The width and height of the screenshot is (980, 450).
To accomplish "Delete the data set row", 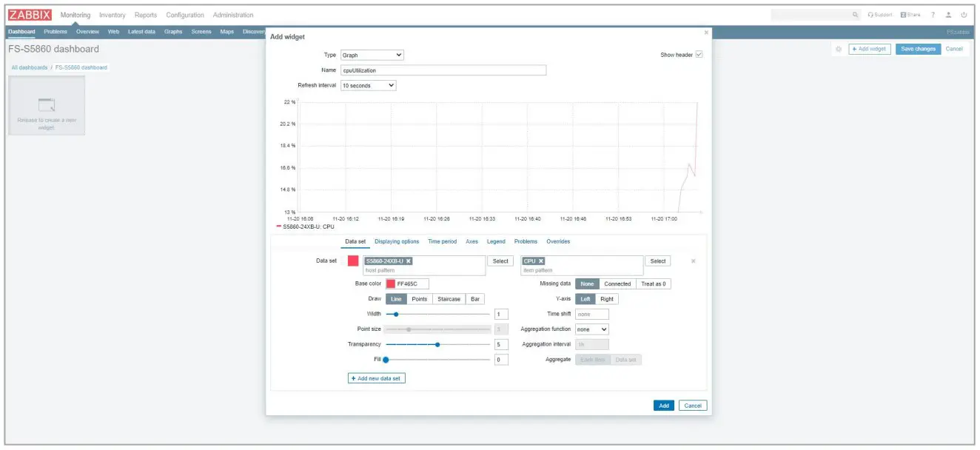I will click(x=694, y=261).
